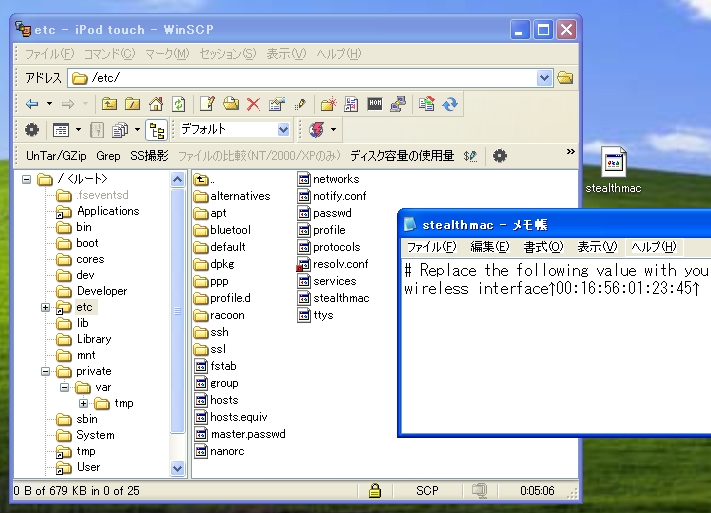The width and height of the screenshot is (711, 513).
Task: Open the マーク(M) menu
Action: click(x=167, y=54)
